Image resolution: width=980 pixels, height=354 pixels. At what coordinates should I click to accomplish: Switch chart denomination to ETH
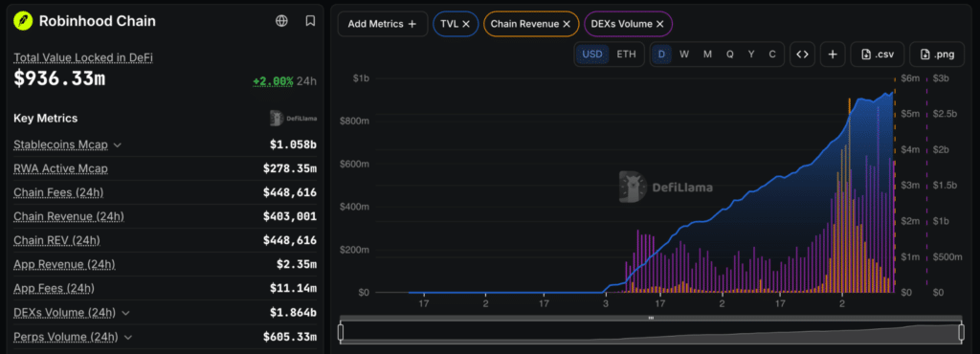coord(626,55)
